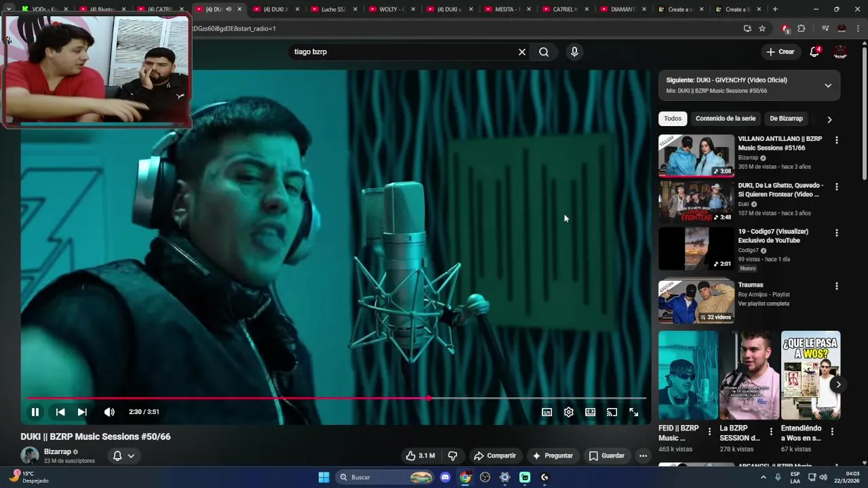The height and width of the screenshot is (488, 868).
Task: Show more filter chips with arrow
Action: pyautogui.click(x=829, y=119)
